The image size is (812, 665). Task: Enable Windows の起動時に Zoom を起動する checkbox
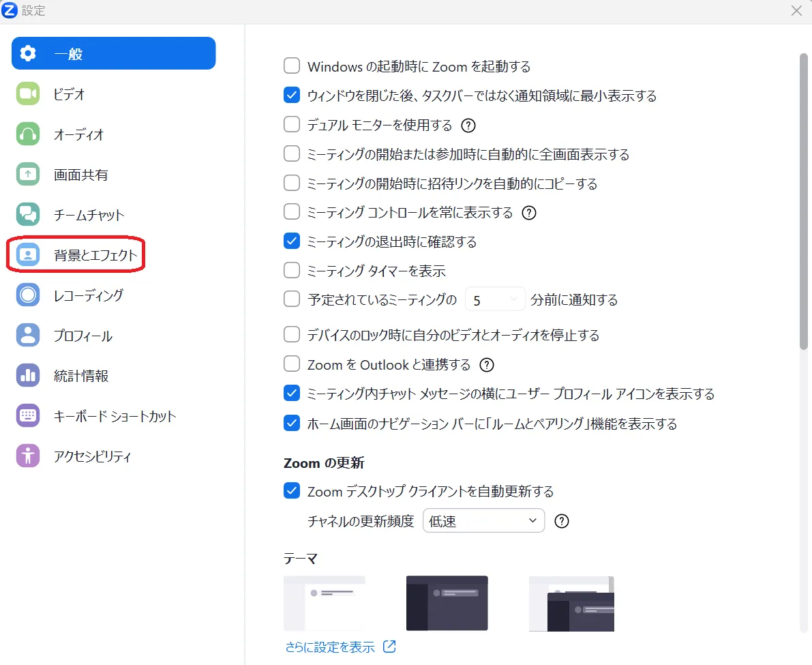click(x=292, y=66)
